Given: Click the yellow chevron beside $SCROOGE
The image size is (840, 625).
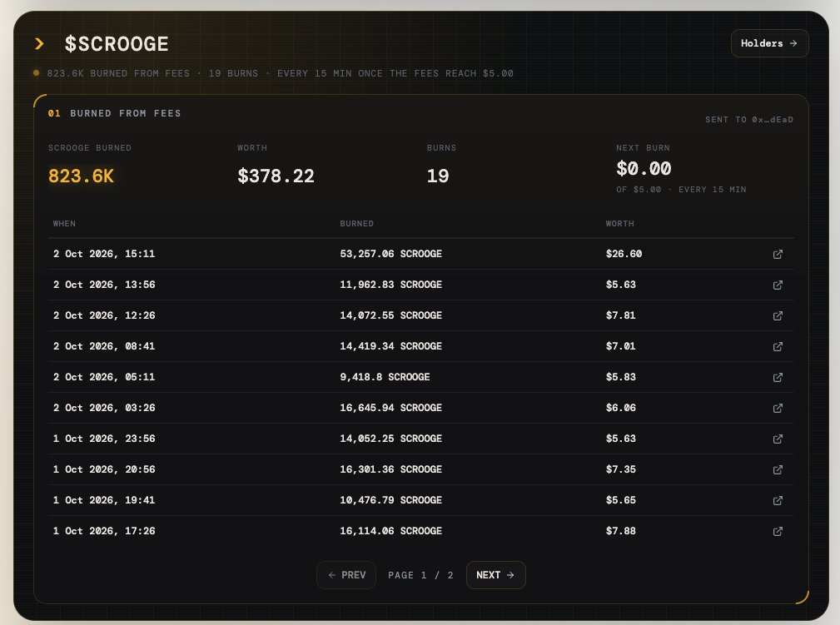Looking at the screenshot, I should coord(39,43).
